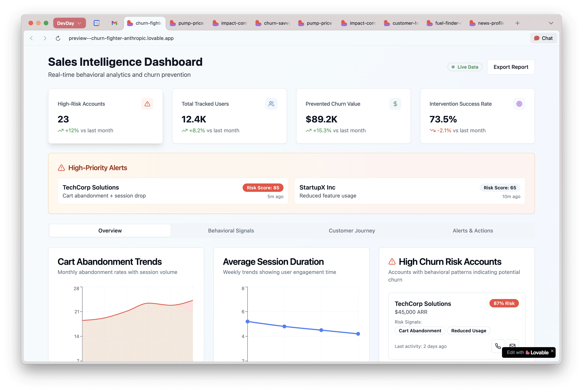The height and width of the screenshot is (392, 583).
Task: Open the Google Calendar pinned tab
Action: click(x=96, y=23)
